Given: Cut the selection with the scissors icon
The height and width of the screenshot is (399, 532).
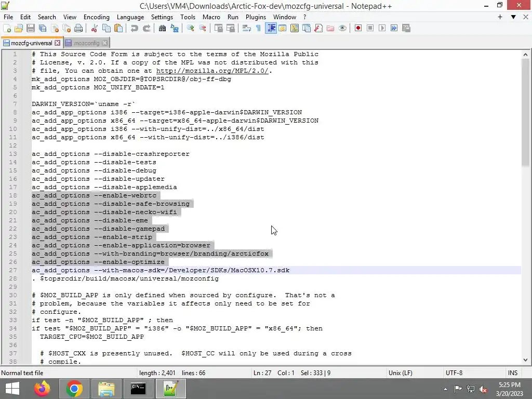Looking at the screenshot, I should [95, 28].
